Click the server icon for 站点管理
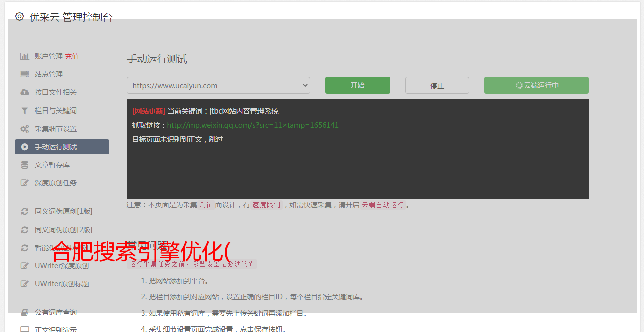Image resolution: width=644 pixels, height=332 pixels. click(x=24, y=74)
